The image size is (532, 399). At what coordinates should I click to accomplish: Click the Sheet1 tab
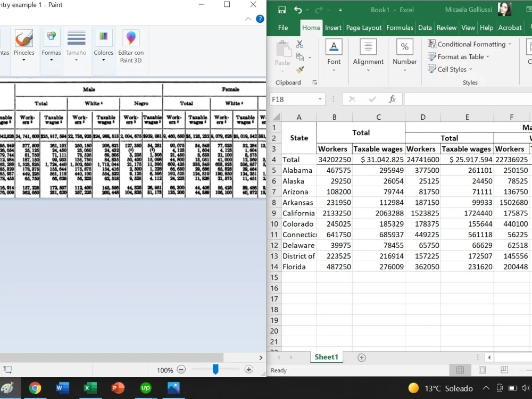(327, 357)
